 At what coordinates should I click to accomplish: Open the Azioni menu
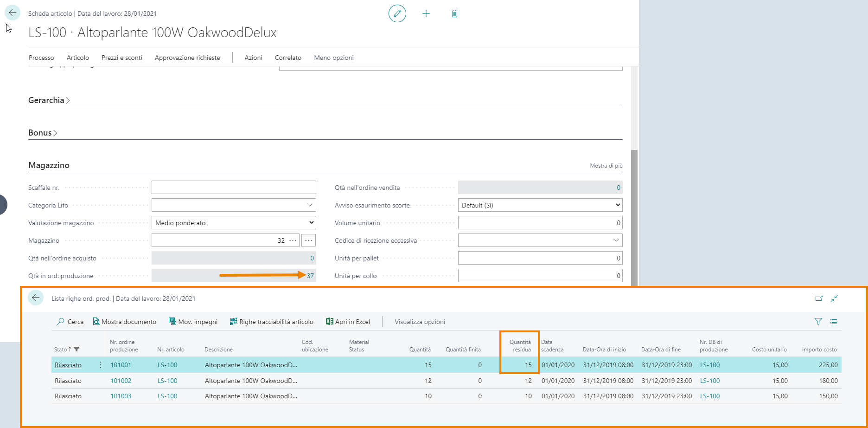pos(253,58)
